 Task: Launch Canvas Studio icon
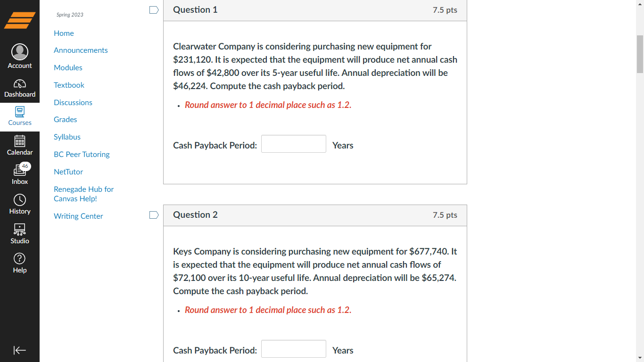[x=20, y=230]
